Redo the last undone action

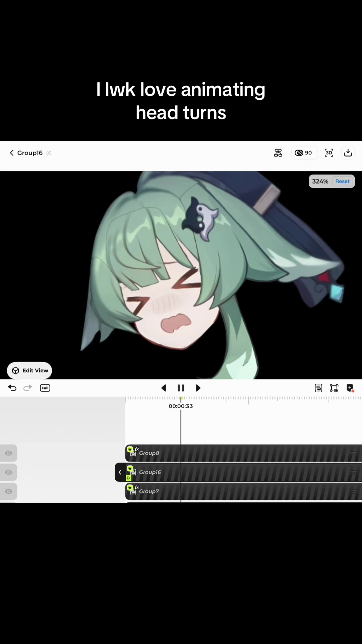point(27,388)
